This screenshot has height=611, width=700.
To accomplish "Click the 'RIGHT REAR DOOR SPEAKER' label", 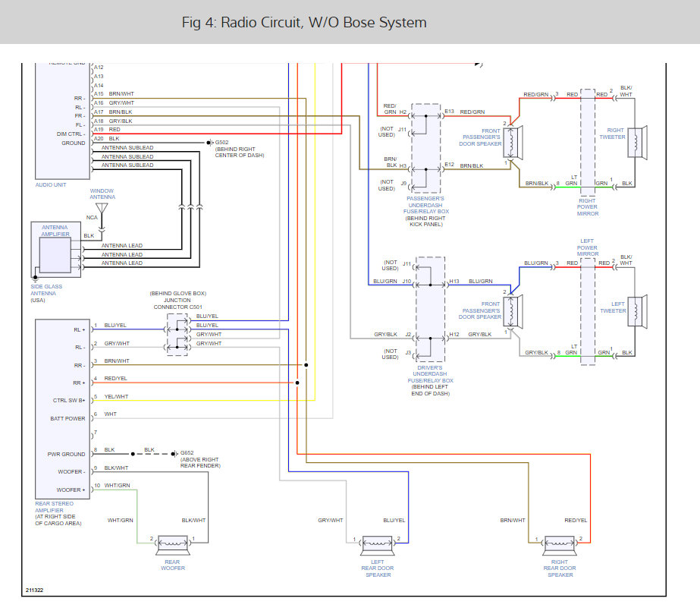I will click(560, 568).
